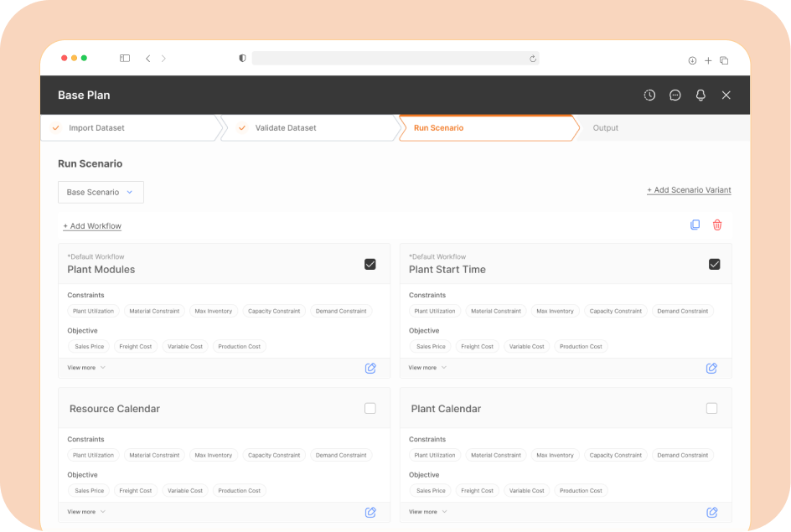
Task: Select Plant Utilization chip in Plant Start Time
Action: 435,311
